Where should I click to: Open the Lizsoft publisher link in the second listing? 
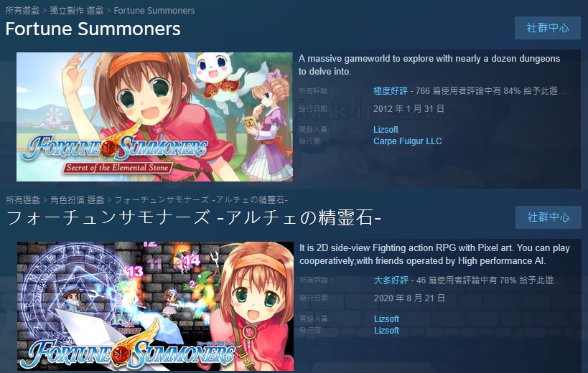coord(386,330)
